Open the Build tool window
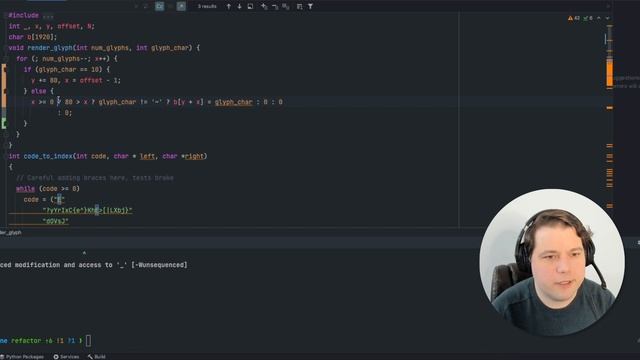 point(97,357)
